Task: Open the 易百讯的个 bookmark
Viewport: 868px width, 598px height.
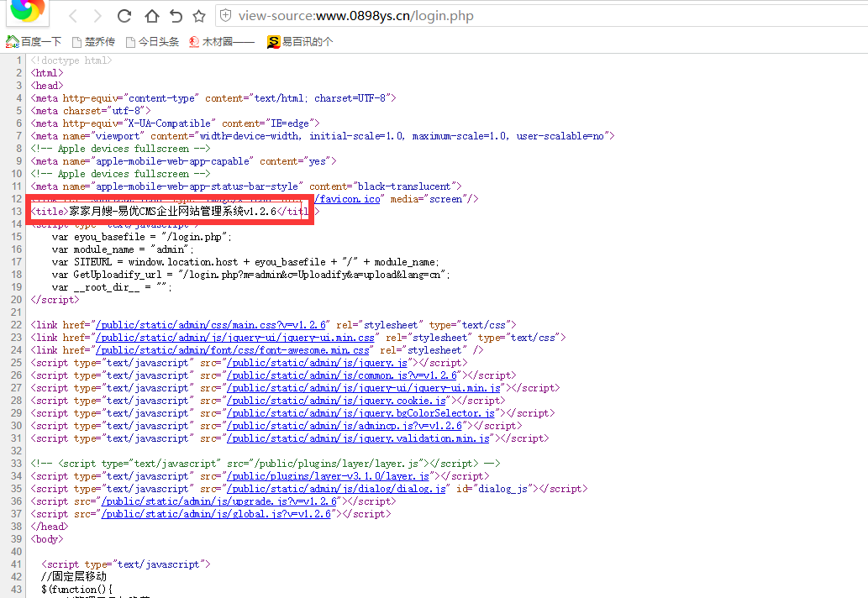Action: coord(300,42)
